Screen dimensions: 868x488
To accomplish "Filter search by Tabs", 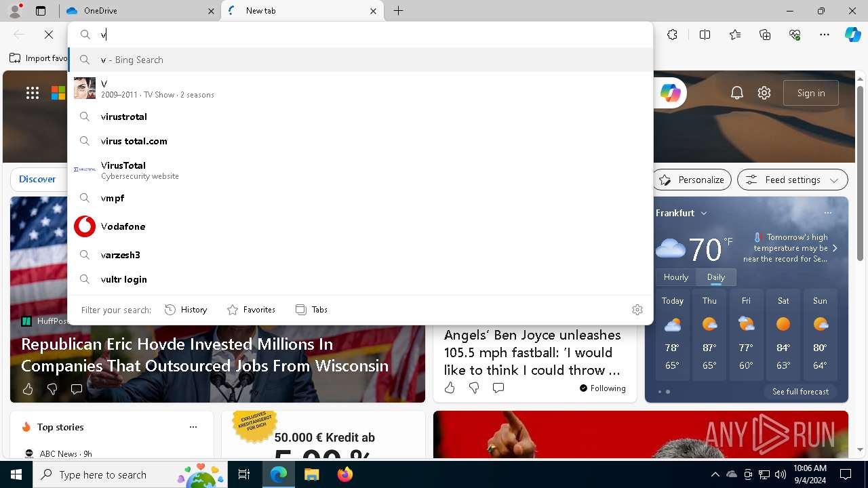I will pyautogui.click(x=311, y=310).
